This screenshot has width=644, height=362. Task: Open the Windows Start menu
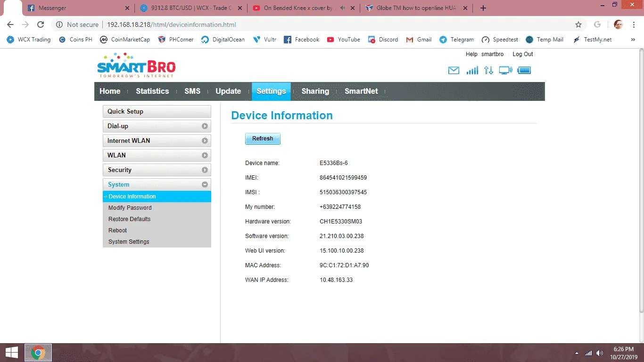coord(12,353)
